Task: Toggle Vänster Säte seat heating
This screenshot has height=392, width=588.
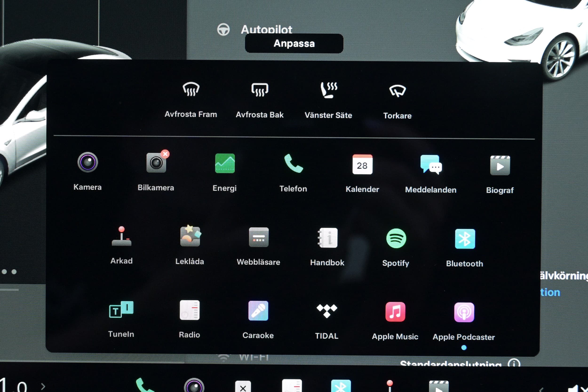Action: point(329,90)
